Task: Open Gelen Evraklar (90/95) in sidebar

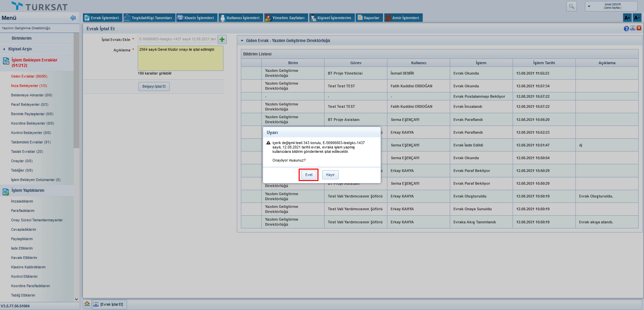Action: [x=29, y=76]
